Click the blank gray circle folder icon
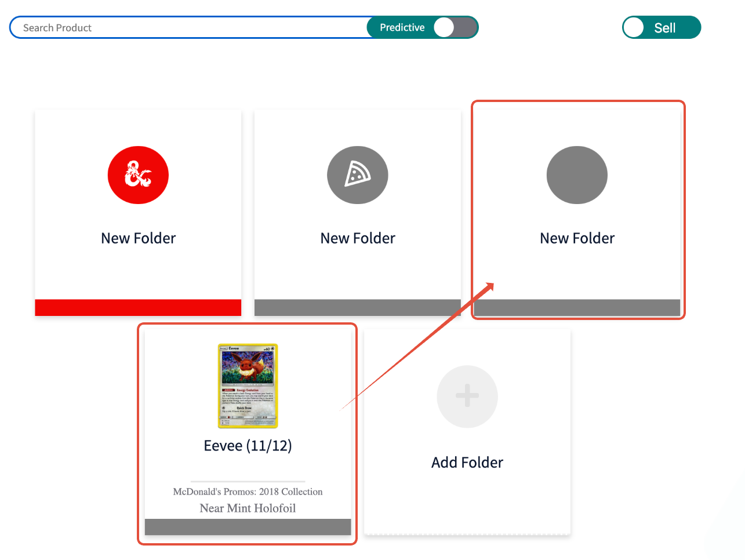Viewport: 745px width, 560px height. [577, 175]
